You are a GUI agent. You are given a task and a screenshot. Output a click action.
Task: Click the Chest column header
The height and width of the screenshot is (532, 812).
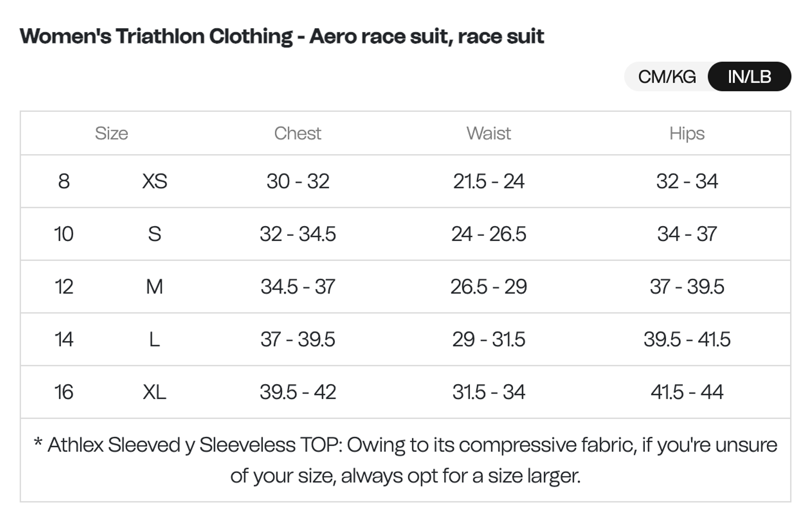[297, 134]
